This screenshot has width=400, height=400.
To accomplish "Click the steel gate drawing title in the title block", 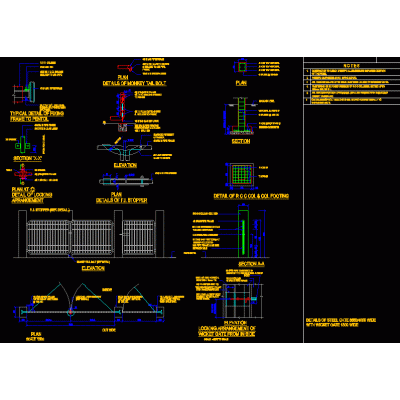I will [x=341, y=322].
